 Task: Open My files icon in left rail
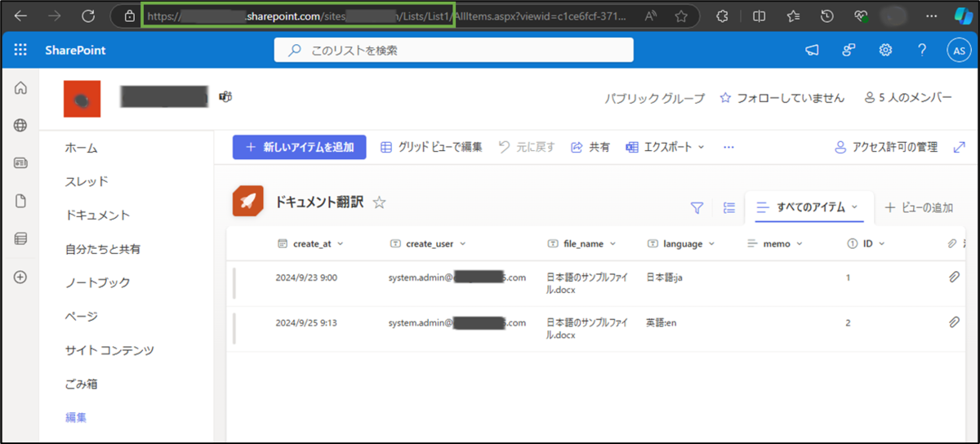point(21,201)
